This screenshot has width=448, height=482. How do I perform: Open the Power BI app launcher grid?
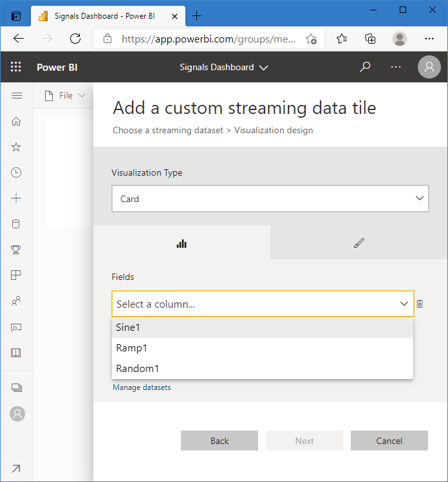coord(15,67)
